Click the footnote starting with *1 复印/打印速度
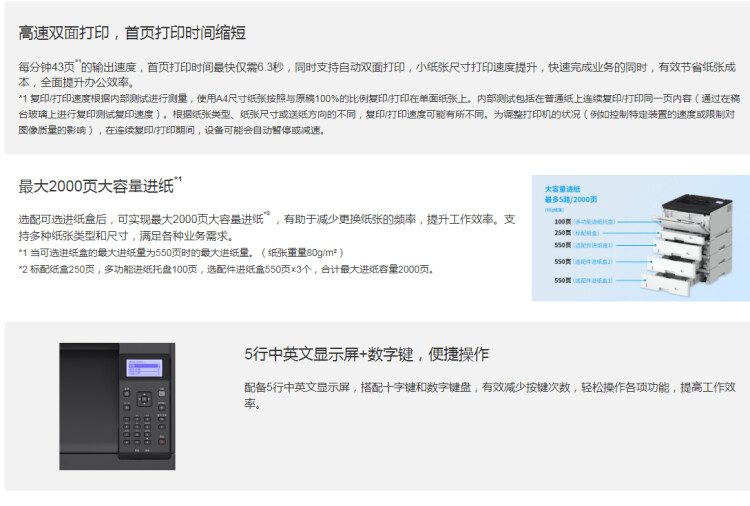750x506 pixels. pyautogui.click(x=380, y=114)
